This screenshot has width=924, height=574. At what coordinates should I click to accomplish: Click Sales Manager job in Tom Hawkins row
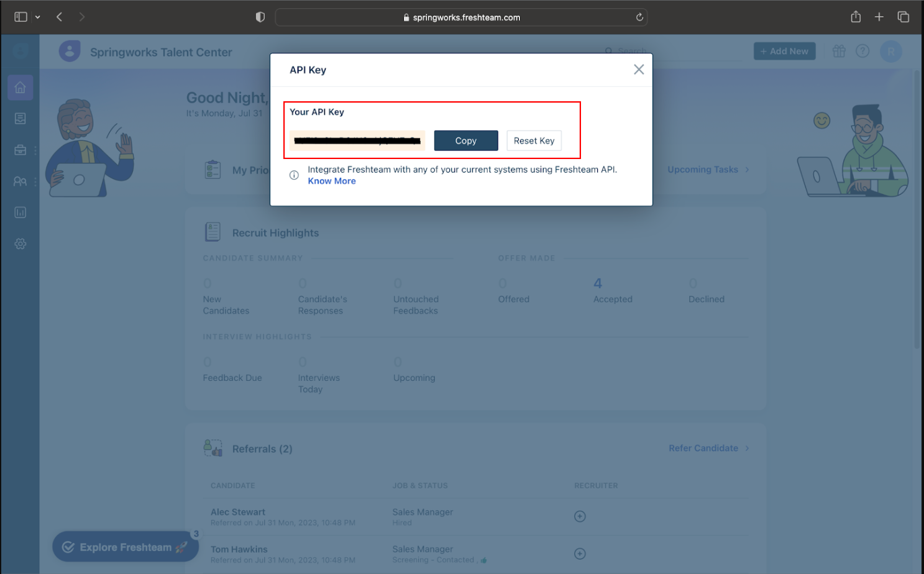[423, 549]
